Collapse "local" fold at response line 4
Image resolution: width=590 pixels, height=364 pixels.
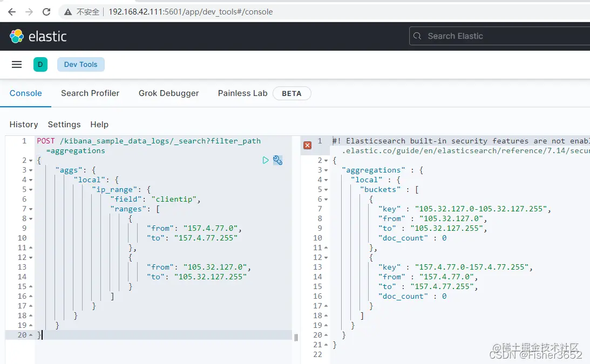[x=326, y=180]
